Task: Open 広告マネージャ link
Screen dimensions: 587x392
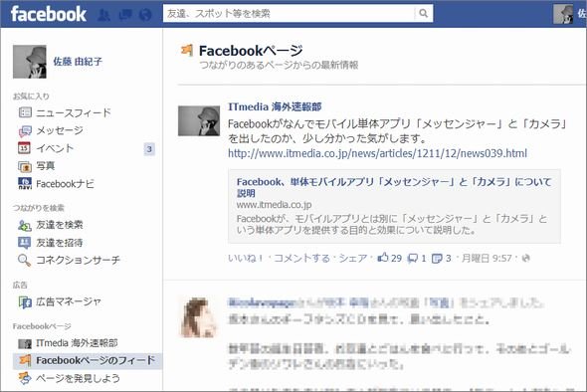Action: point(69,301)
